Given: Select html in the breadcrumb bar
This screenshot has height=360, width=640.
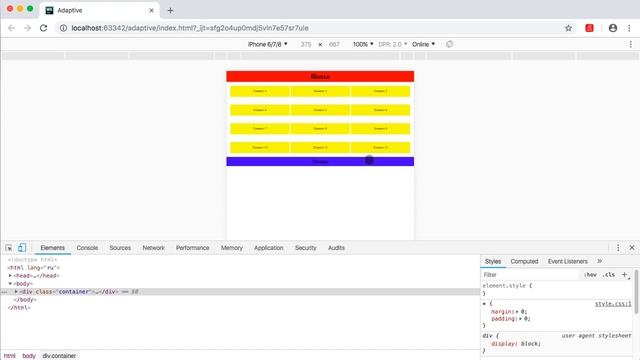Looking at the screenshot, I should coord(9,356).
